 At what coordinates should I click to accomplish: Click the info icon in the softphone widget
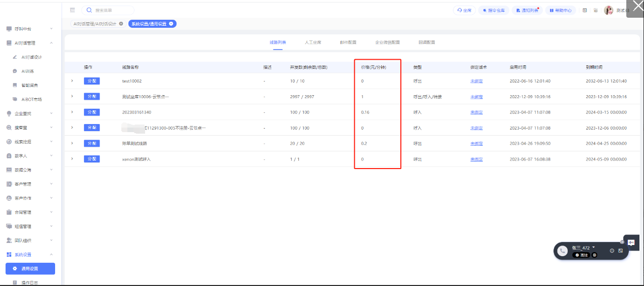pyautogui.click(x=612, y=251)
